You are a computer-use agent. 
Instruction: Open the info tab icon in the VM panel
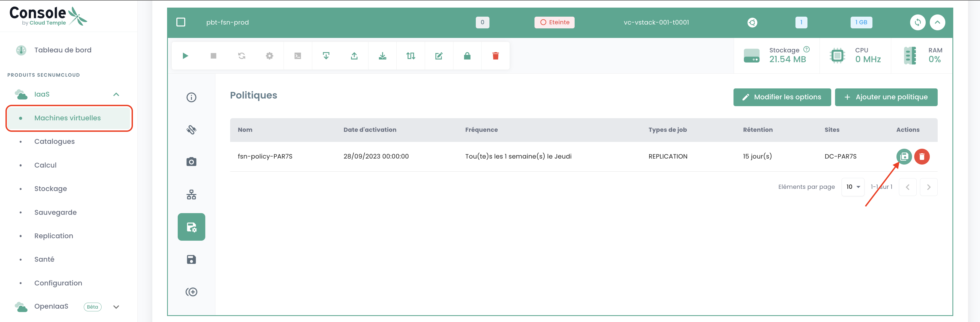[191, 97]
